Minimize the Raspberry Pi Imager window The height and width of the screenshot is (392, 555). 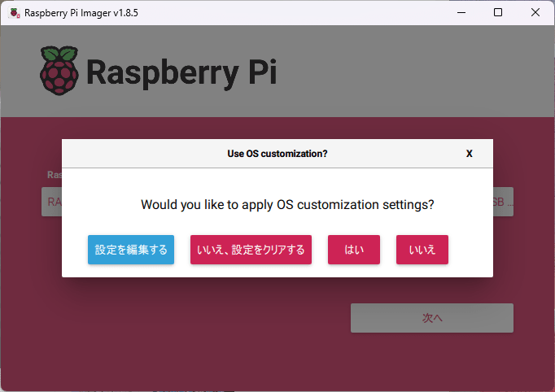coord(461,12)
